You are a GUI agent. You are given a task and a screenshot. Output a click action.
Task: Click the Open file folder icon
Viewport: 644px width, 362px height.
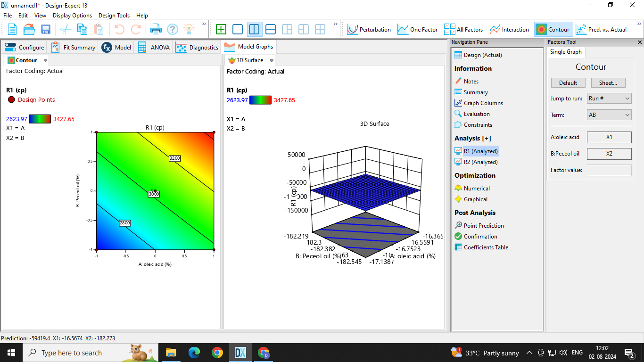[x=29, y=29]
